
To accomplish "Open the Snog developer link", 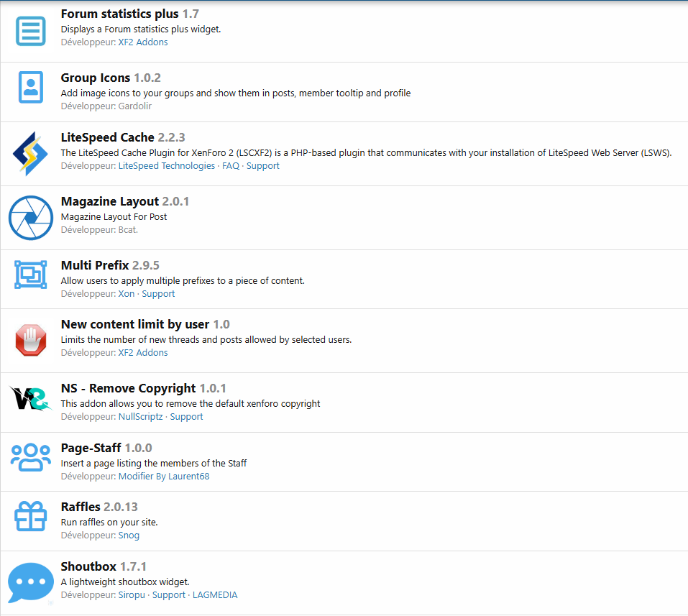I will click(129, 535).
